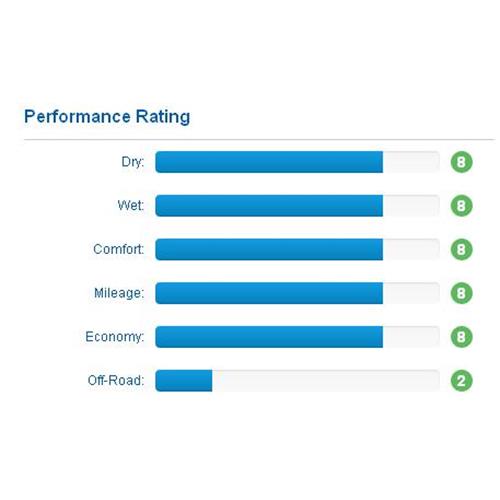Click the empty part of Off-Road bar

(x=326, y=380)
